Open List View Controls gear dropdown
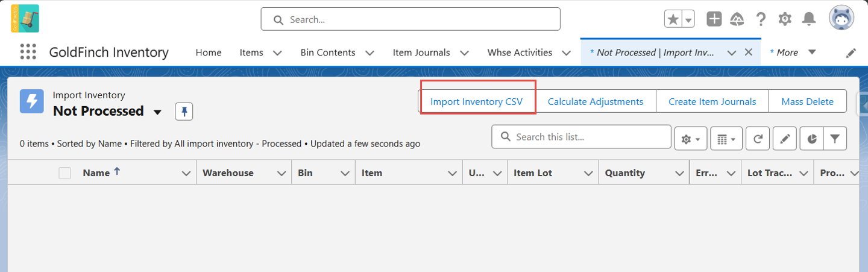 690,138
